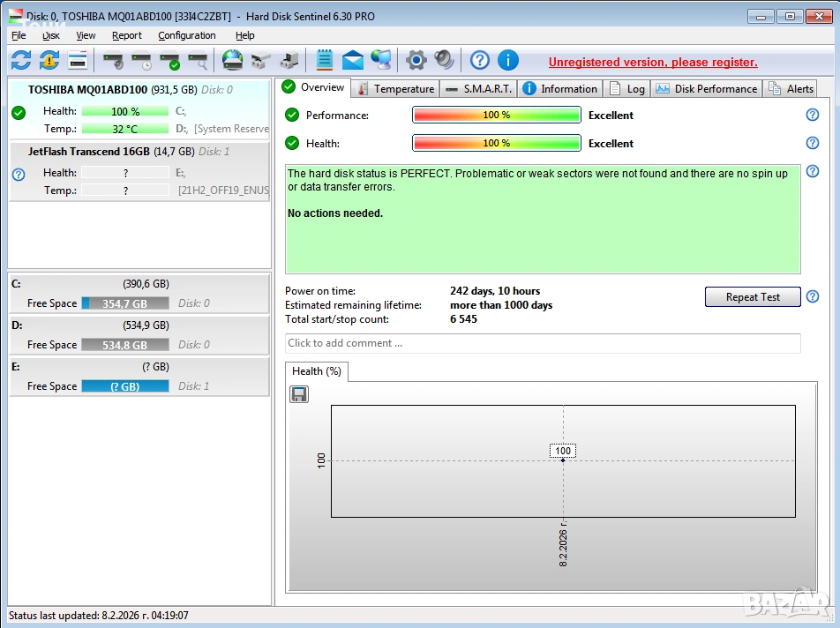Click the comment input field
Screen dimensions: 840x628
543,343
